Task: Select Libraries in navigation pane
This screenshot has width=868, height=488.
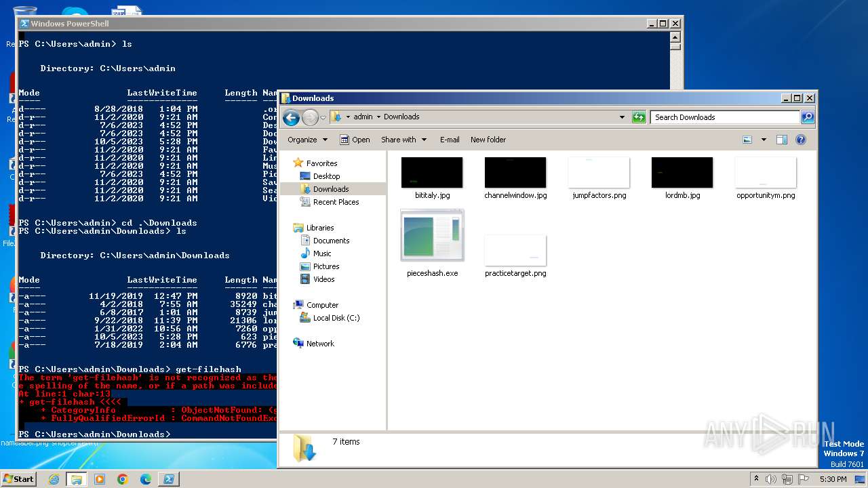Action: 320,228
